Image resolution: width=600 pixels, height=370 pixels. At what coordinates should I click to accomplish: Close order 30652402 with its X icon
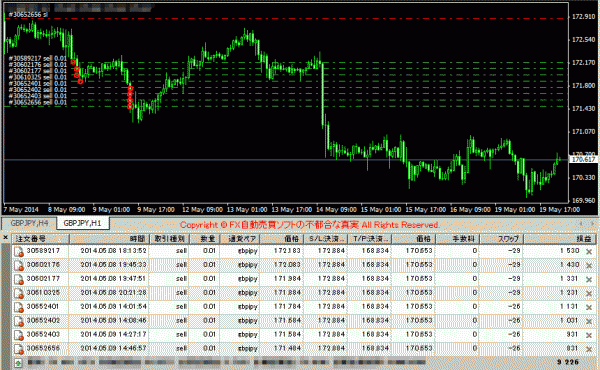tap(589, 321)
